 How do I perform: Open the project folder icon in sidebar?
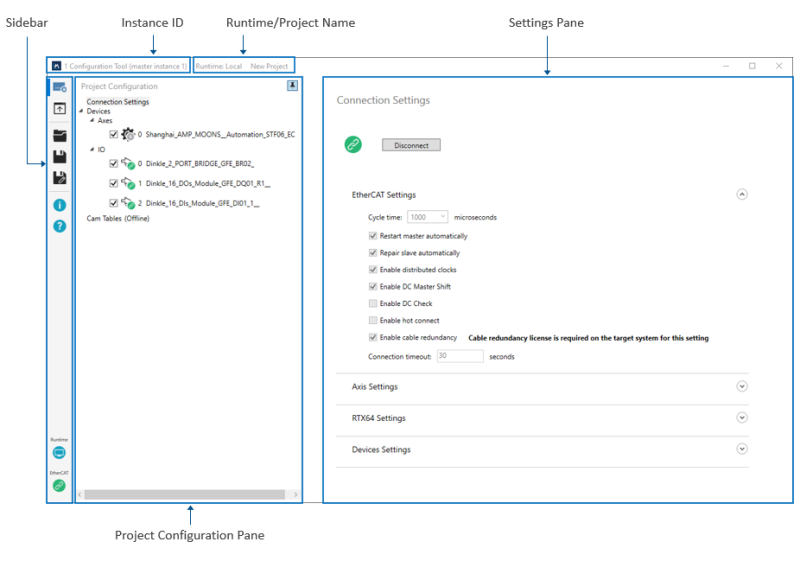coord(60,135)
